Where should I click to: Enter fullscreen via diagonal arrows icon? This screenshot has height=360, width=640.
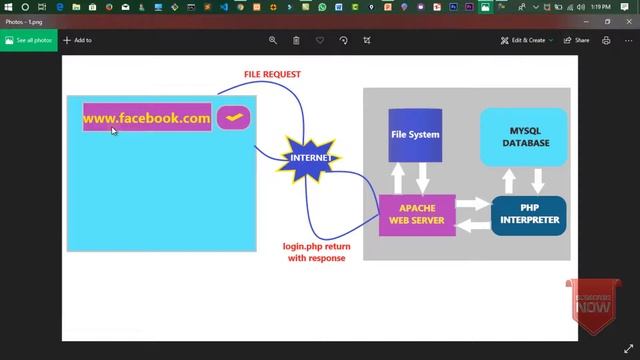(629, 349)
